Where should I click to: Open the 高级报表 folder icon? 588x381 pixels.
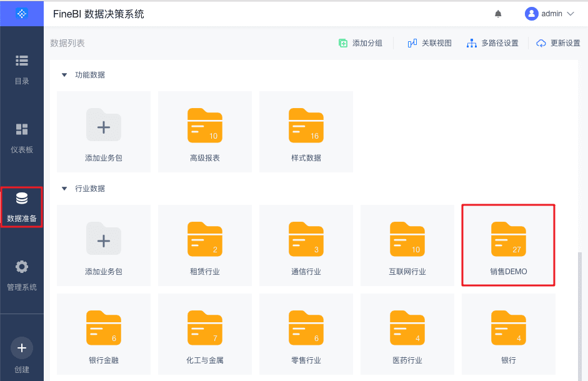[x=205, y=126]
